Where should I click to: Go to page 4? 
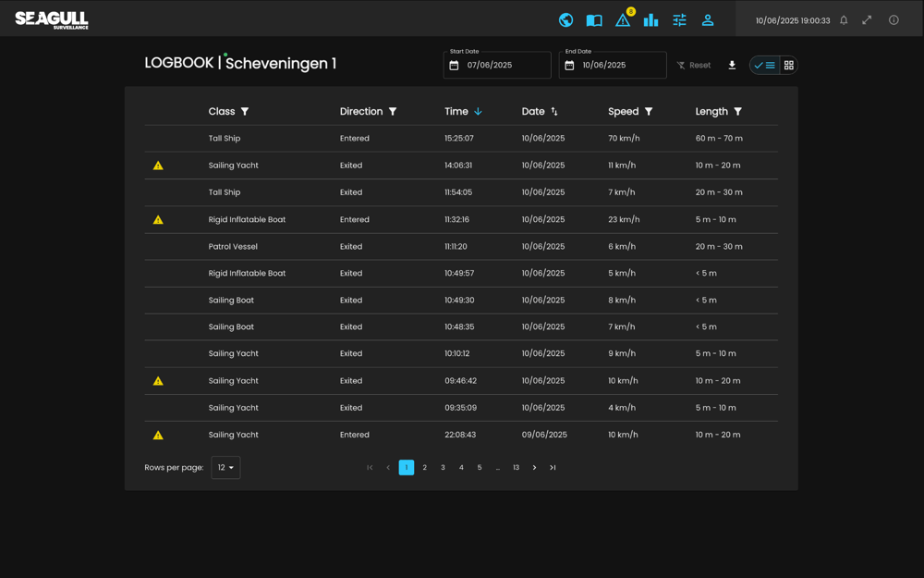[x=461, y=468]
